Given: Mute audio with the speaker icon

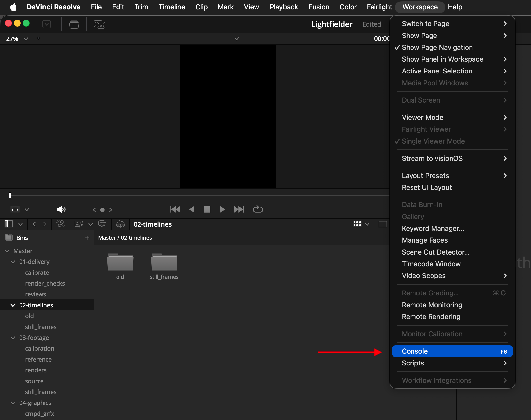Looking at the screenshot, I should coord(61,209).
